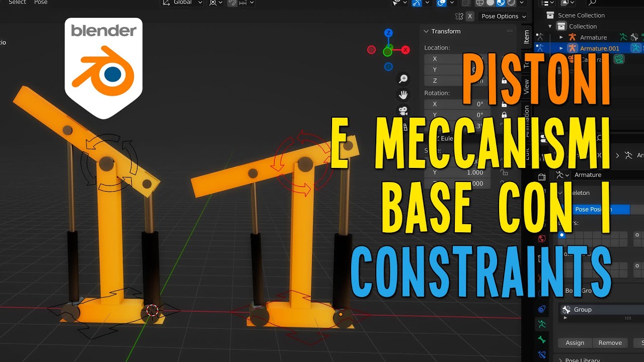
Task: Open Bone Constraints properties tab
Action: [541, 354]
